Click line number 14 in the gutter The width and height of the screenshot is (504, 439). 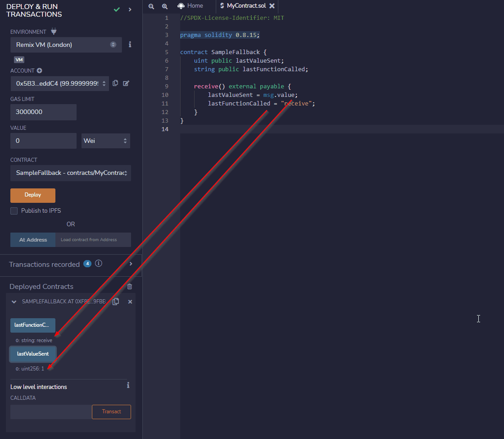[165, 129]
